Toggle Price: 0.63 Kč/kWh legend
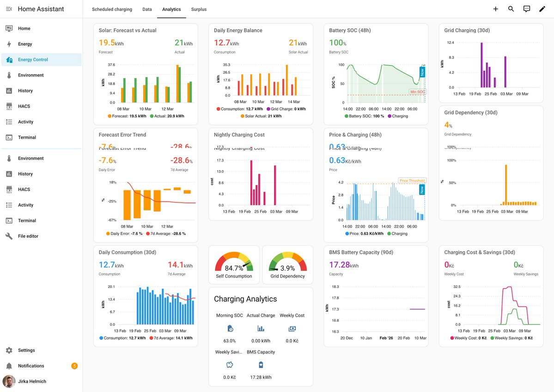Screen dimensions: 554x392 364,233
